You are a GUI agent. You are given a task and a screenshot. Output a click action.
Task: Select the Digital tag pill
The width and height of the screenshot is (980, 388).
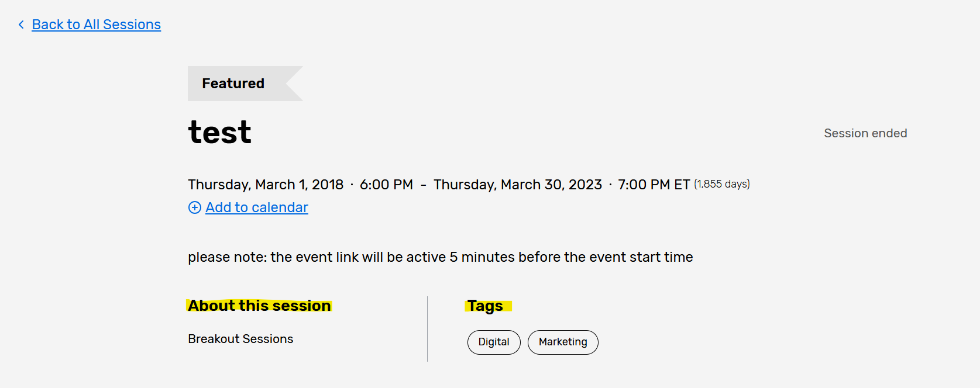494,342
